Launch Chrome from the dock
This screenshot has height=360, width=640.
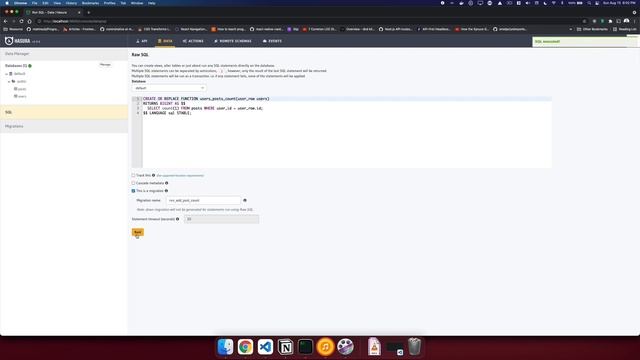245,347
